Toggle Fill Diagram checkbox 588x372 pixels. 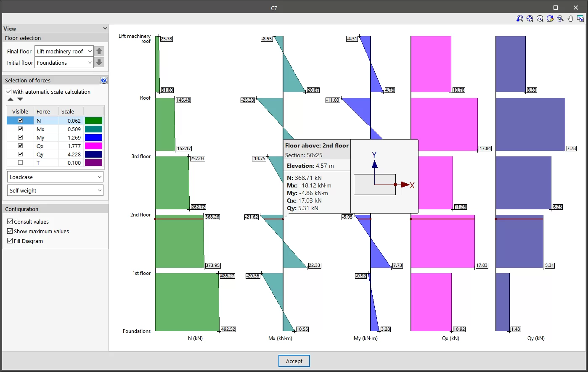(10, 241)
